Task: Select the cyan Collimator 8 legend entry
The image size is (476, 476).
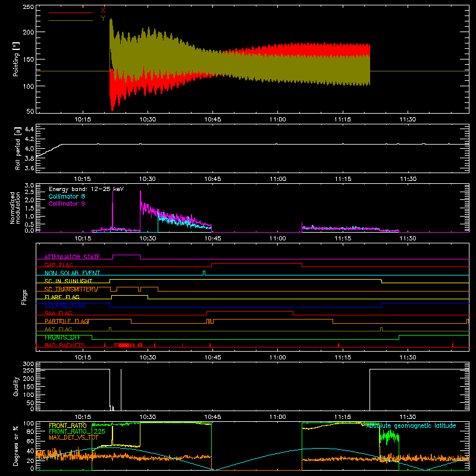Action: click(67, 196)
